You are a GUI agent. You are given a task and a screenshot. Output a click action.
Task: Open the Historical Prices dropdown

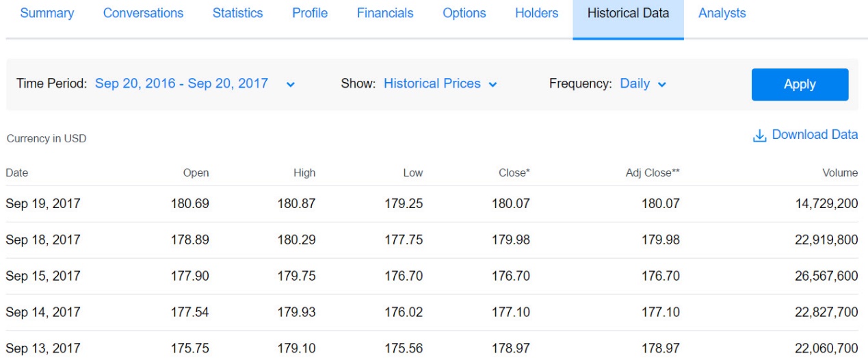[x=440, y=84]
